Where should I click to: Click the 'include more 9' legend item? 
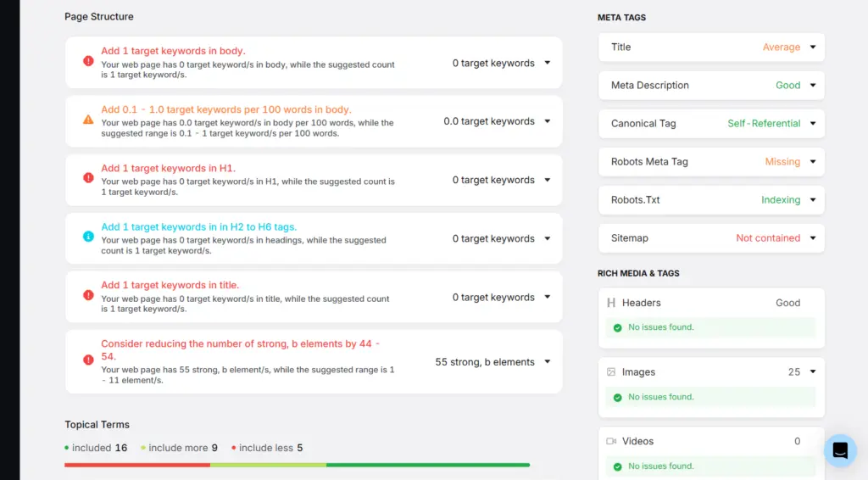179,448
